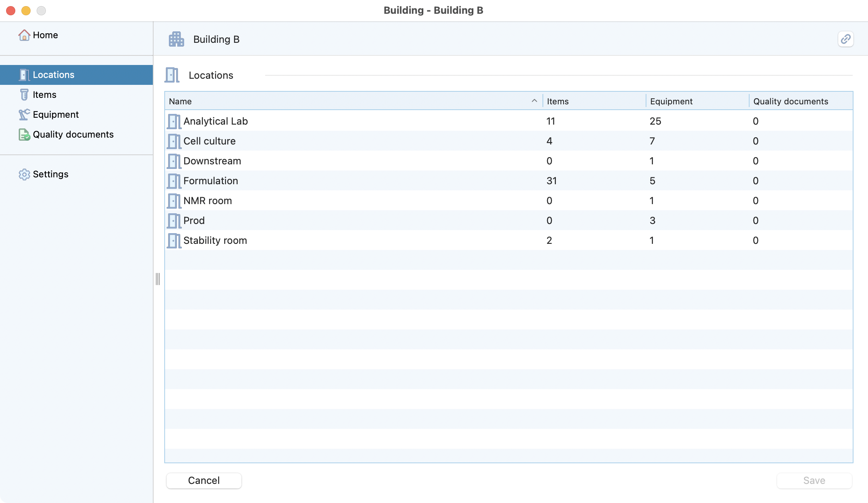Click the sidebar splitter handle
This screenshot has width=868, height=503.
pyautogui.click(x=158, y=279)
